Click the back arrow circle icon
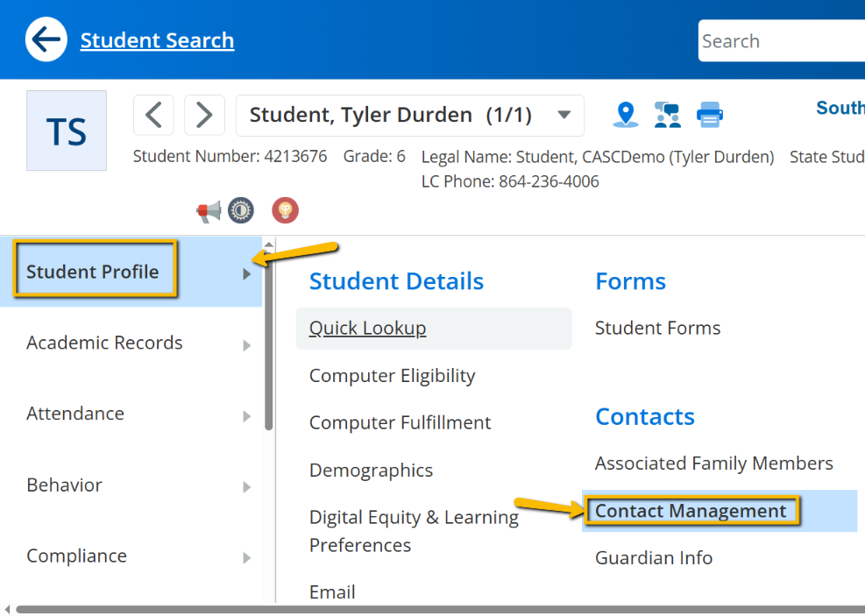This screenshot has height=616, width=865. click(46, 39)
